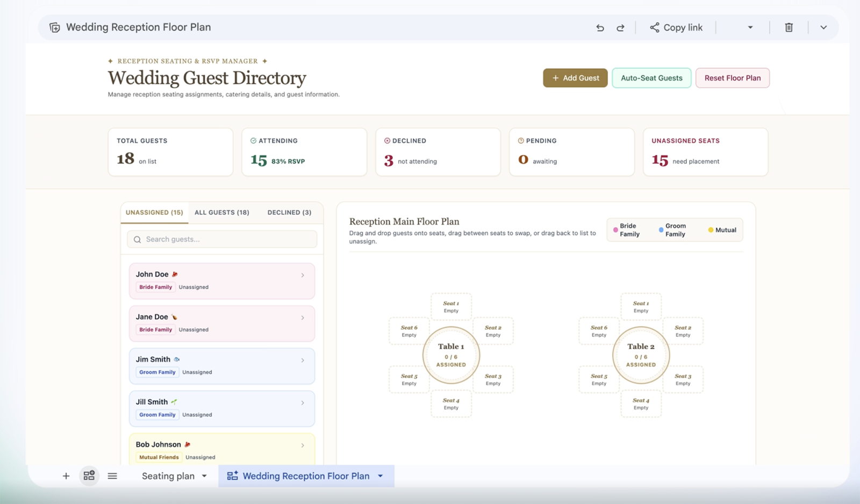Screen dimensions: 860x504
Task: Click the Wedding Reception Floor Plan title text
Action: tap(138, 27)
